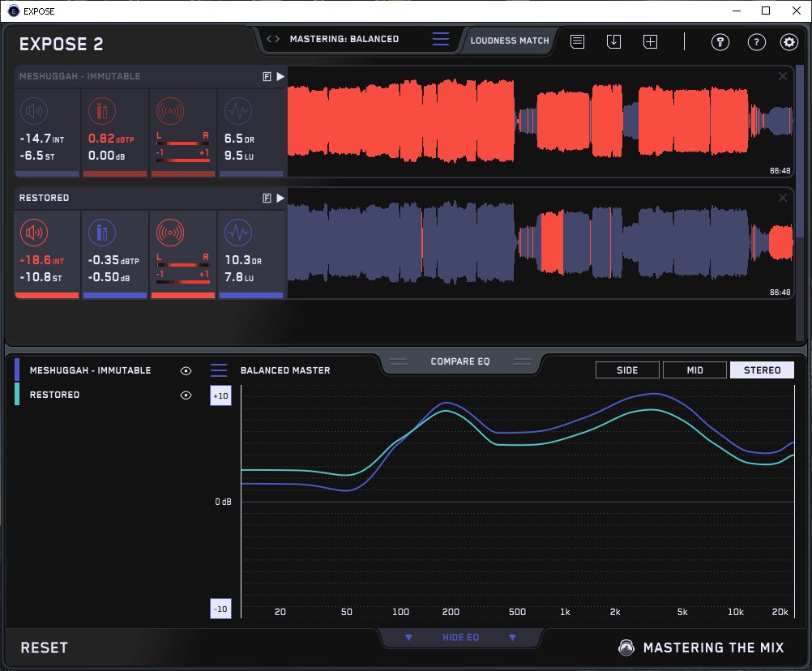Screen dimensions: 812x671
Task: Click the file icon on Restored track
Action: click(x=267, y=199)
